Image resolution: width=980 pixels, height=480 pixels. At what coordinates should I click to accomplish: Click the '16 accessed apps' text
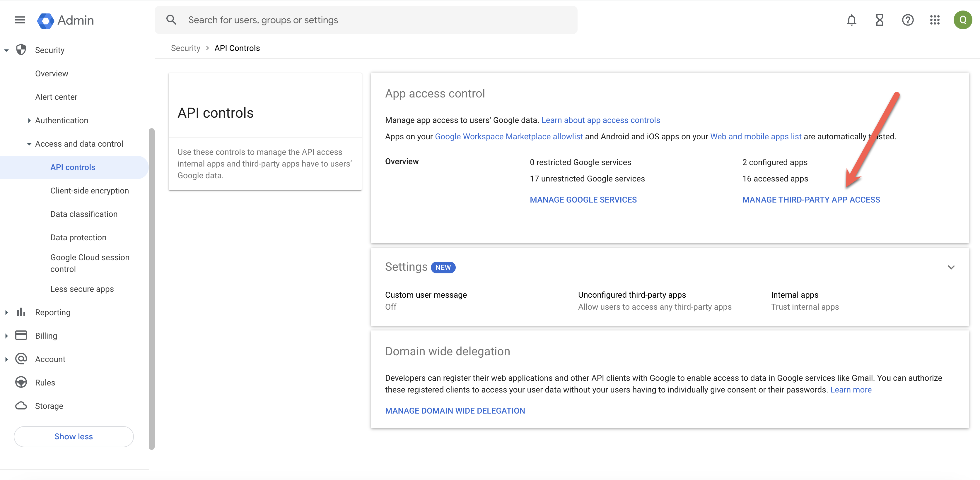click(775, 179)
